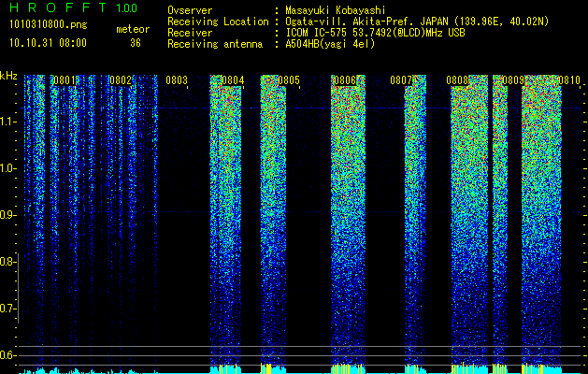Click the 0804 time marker
Viewport: 588px width, 374px height.
pos(233,80)
